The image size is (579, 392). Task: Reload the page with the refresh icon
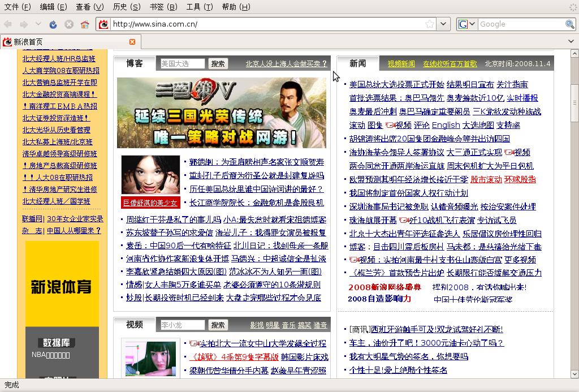coord(53,24)
